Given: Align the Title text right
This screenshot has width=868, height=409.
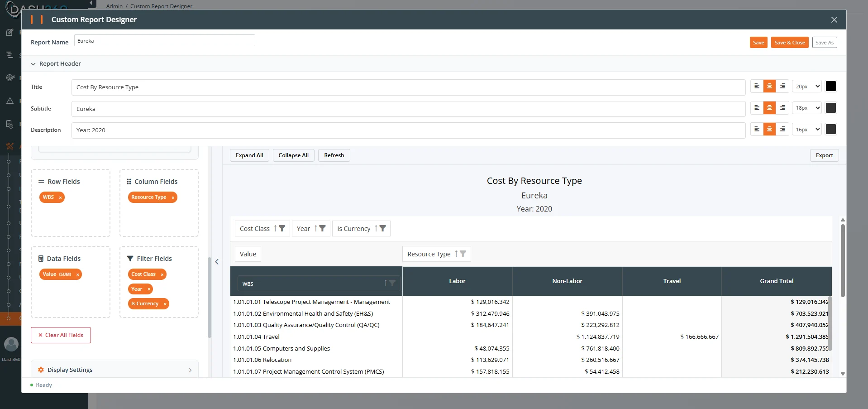Looking at the screenshot, I should pyautogui.click(x=782, y=86).
